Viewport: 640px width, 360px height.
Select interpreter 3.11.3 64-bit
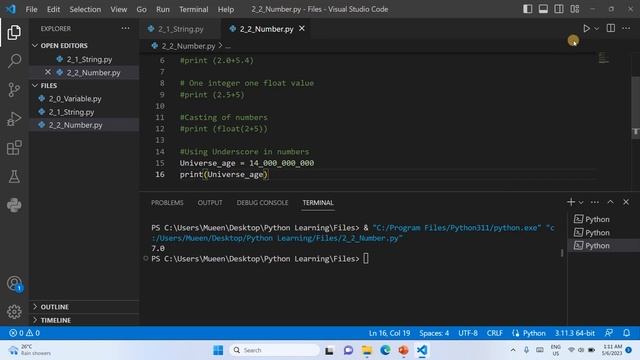[x=574, y=333]
